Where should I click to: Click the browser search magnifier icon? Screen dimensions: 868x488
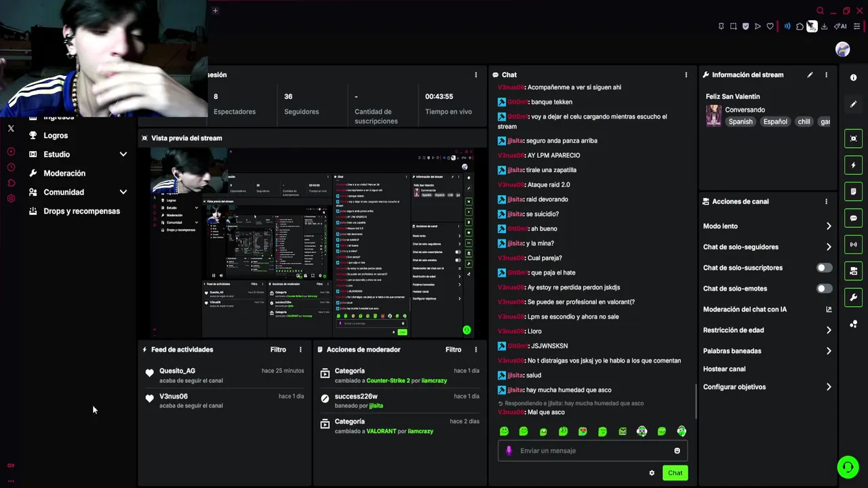(820, 11)
